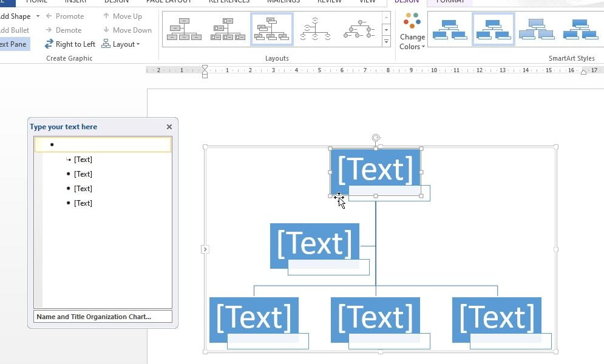The image size is (604, 364).
Task: Click the Promote button
Action: point(64,16)
